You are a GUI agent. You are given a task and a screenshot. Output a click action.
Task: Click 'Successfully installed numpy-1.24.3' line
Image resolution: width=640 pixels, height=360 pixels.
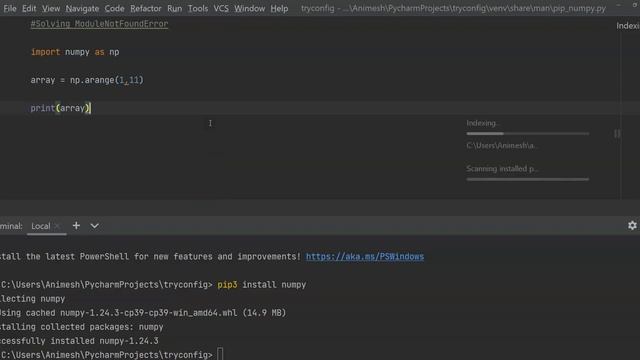click(x=79, y=341)
